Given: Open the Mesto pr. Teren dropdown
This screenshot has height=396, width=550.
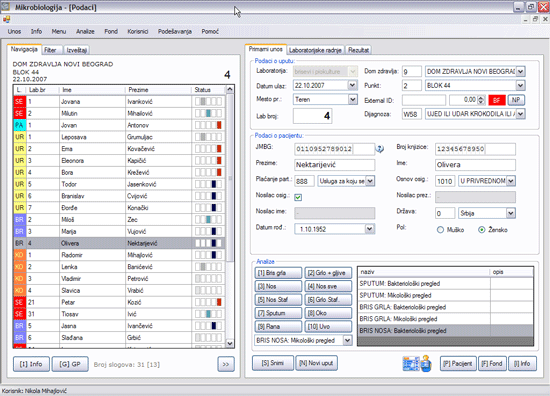Looking at the screenshot, I should coord(353,99).
